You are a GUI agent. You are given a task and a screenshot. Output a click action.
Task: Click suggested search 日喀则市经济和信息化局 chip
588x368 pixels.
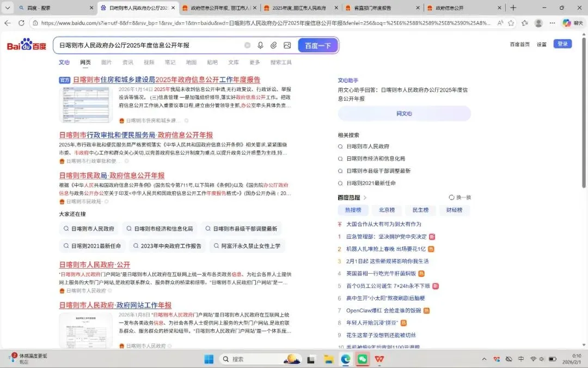160,228
